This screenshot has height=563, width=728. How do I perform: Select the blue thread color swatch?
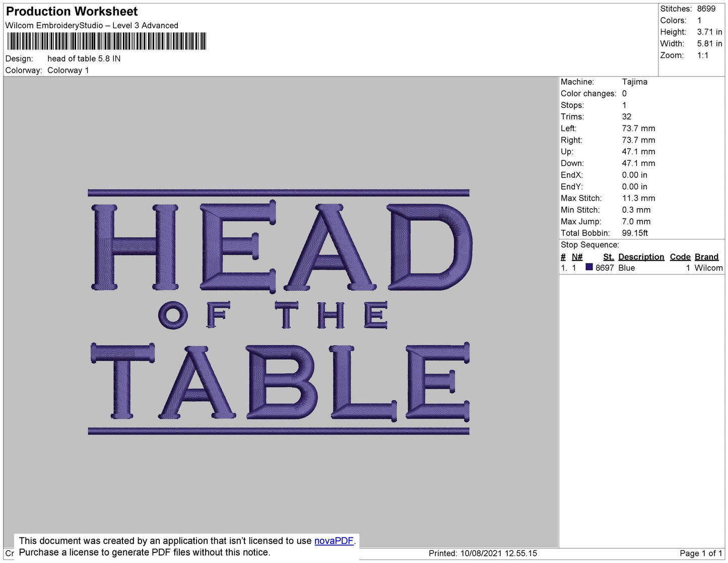(589, 267)
